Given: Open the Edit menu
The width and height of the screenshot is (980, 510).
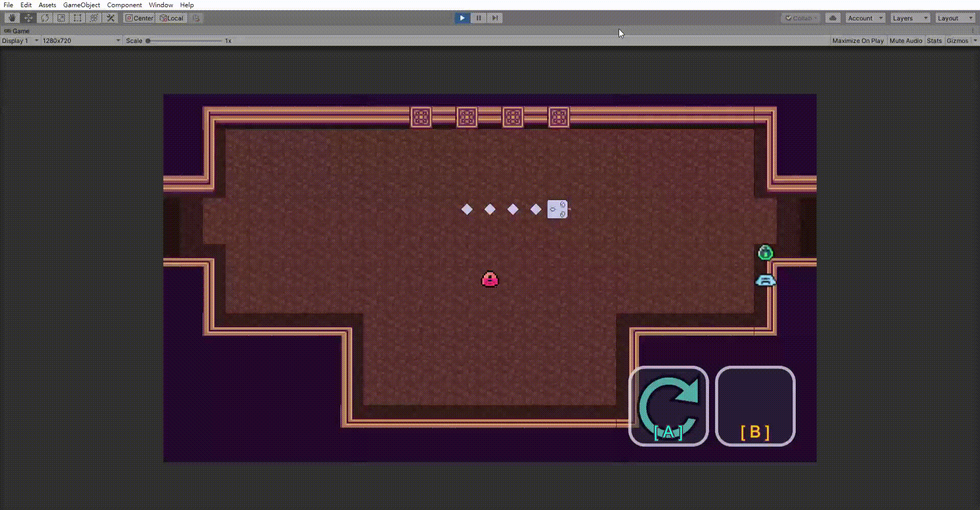Looking at the screenshot, I should pyautogui.click(x=26, y=5).
